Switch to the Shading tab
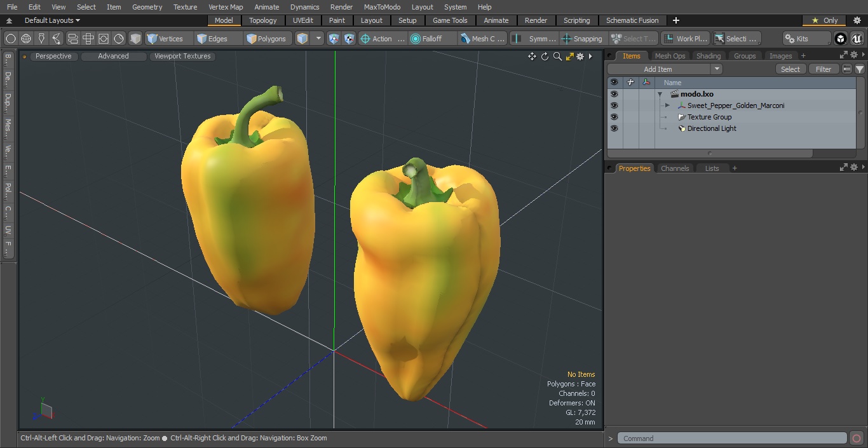The width and height of the screenshot is (868, 448). coord(709,56)
